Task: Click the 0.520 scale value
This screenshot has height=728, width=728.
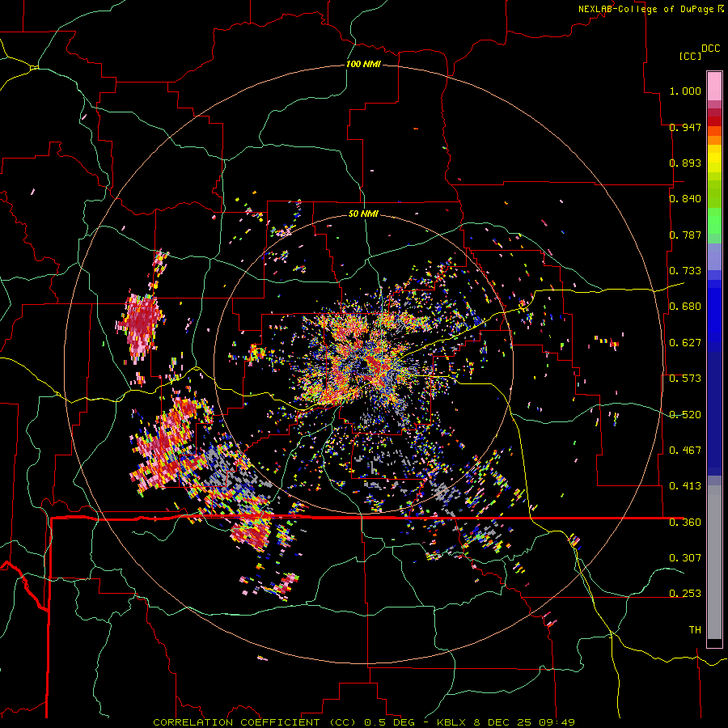Action: click(685, 415)
